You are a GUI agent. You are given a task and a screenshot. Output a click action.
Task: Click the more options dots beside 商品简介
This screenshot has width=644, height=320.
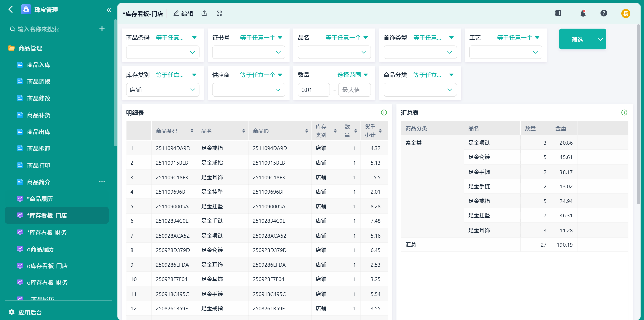point(102,182)
